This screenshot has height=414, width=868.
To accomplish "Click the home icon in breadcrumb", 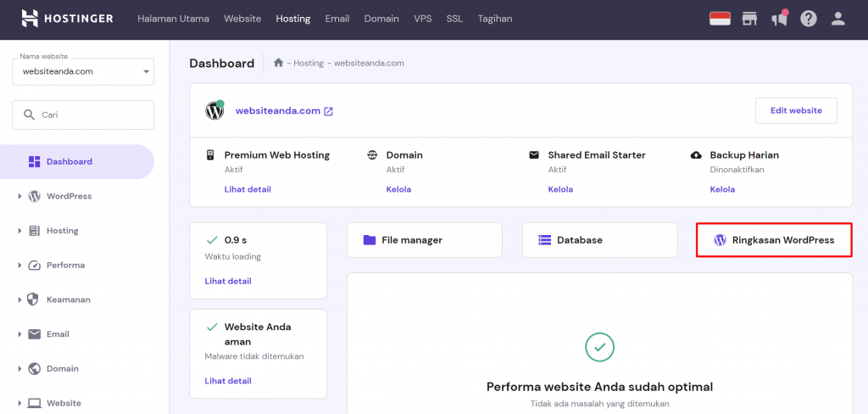I will [x=279, y=63].
